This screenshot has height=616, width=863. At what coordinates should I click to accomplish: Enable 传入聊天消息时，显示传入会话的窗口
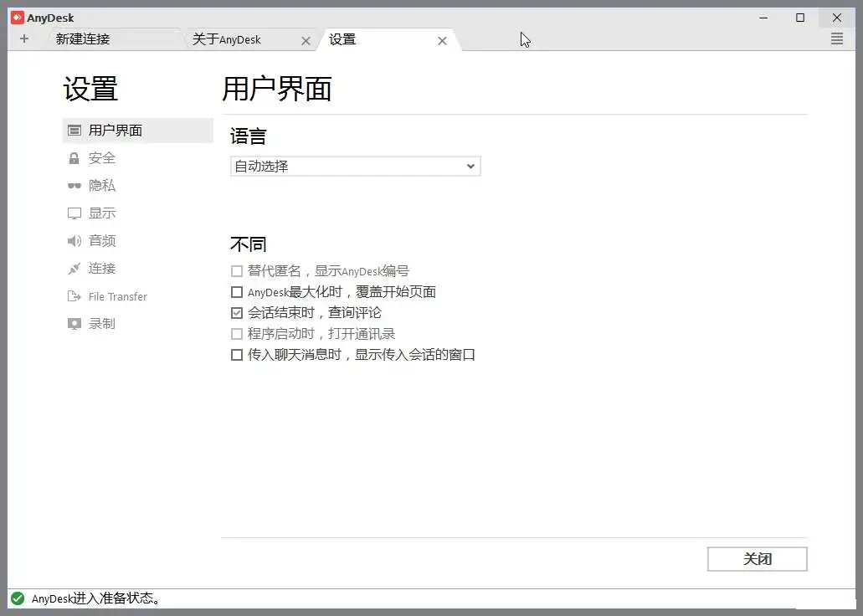[x=237, y=354]
